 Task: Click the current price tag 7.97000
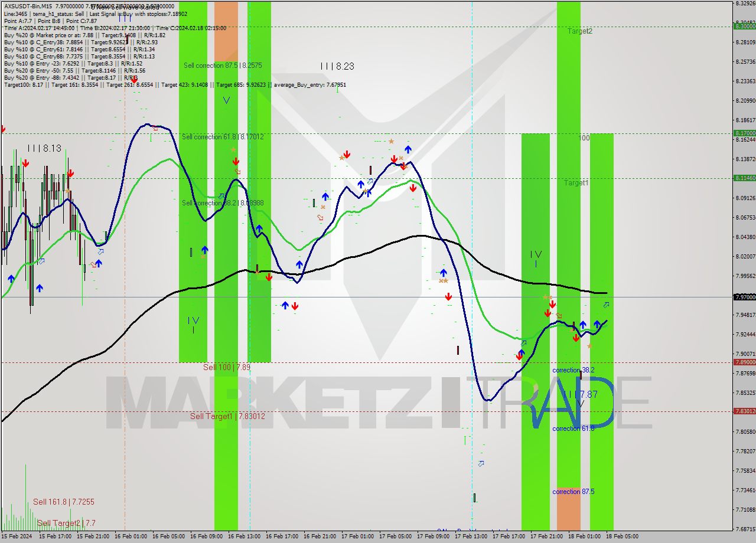coord(744,297)
